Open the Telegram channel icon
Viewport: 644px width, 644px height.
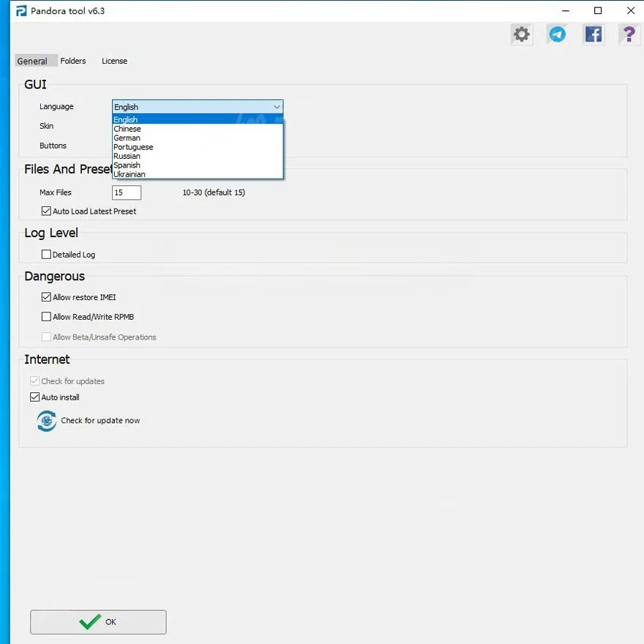558,34
